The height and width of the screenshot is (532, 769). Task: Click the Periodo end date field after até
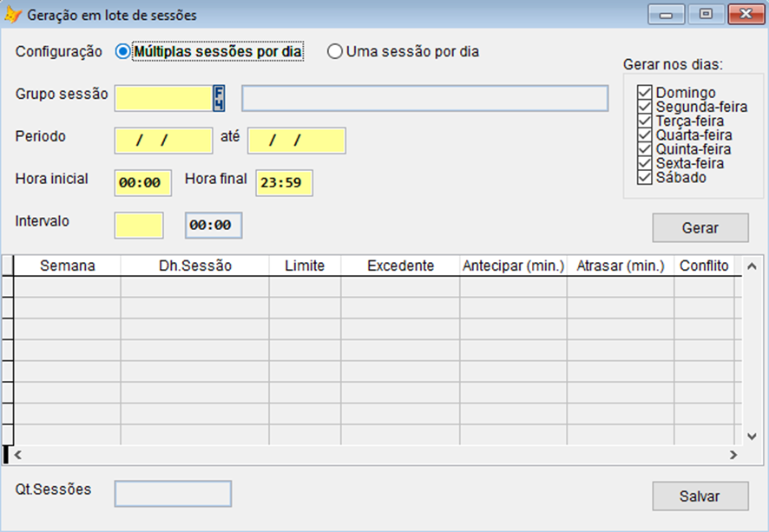(x=296, y=141)
